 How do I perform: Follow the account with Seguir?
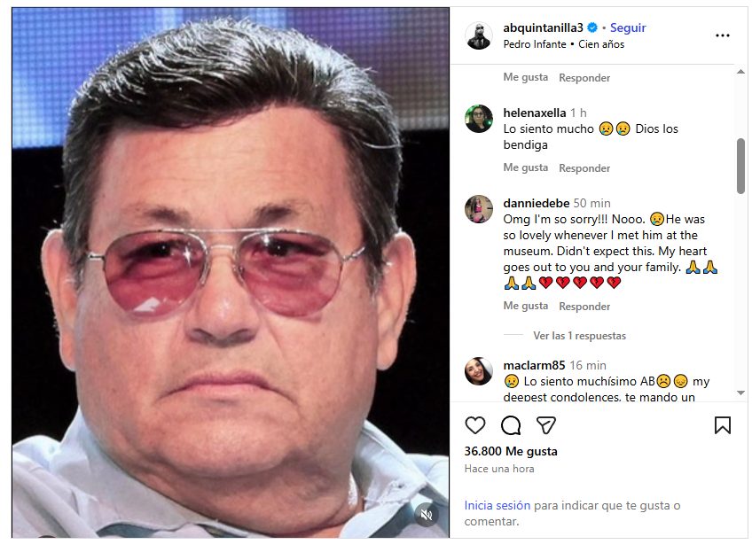click(628, 27)
